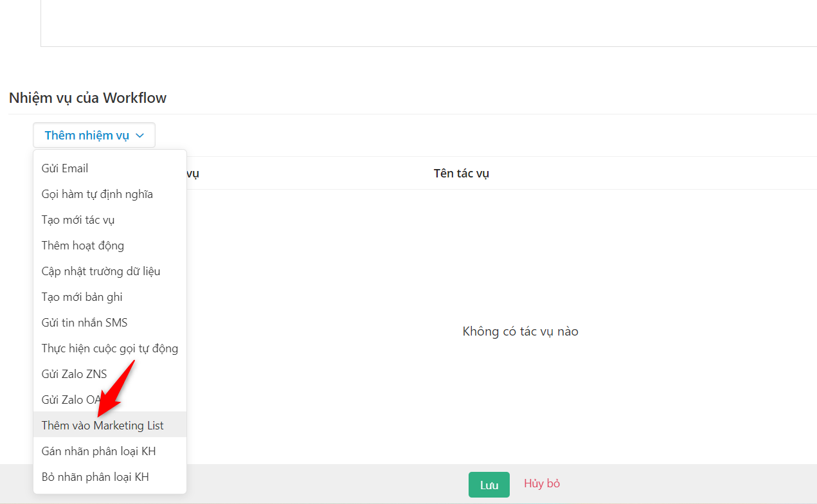Pick 'Gửi Zalo ZNS' from the menu
The height and width of the screenshot is (504, 817).
[74, 373]
